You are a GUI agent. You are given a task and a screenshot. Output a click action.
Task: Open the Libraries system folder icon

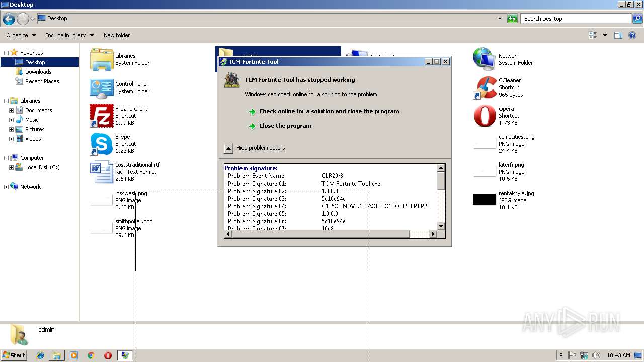(102, 59)
